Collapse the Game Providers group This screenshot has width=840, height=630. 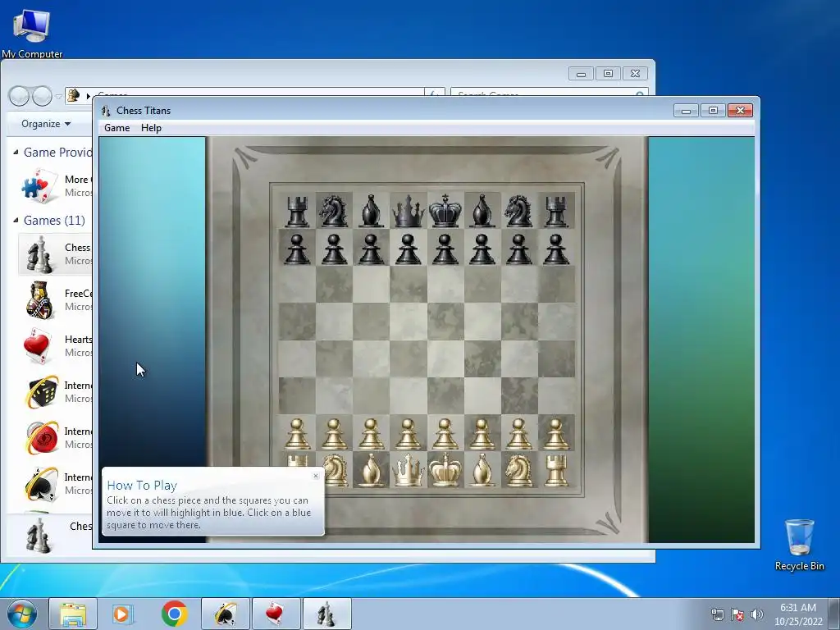click(x=16, y=152)
